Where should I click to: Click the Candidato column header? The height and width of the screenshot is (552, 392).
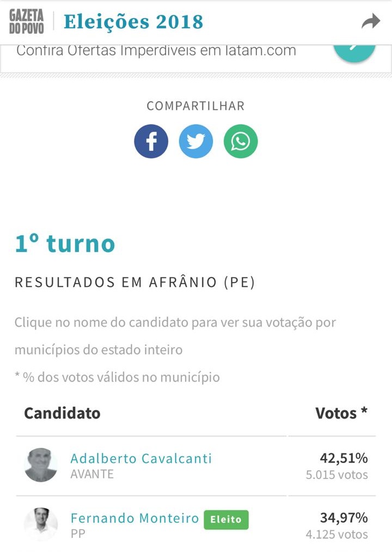(62, 413)
